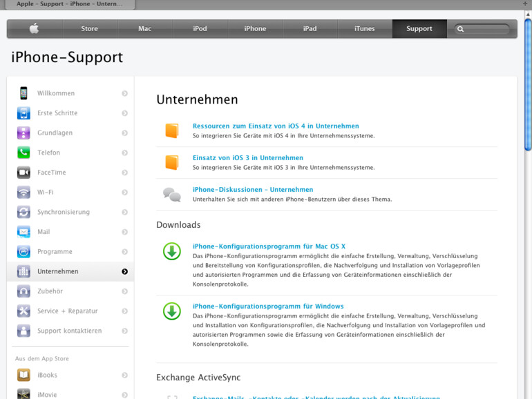Click the Programme App Store icon
The height and width of the screenshot is (399, 532).
(23, 251)
